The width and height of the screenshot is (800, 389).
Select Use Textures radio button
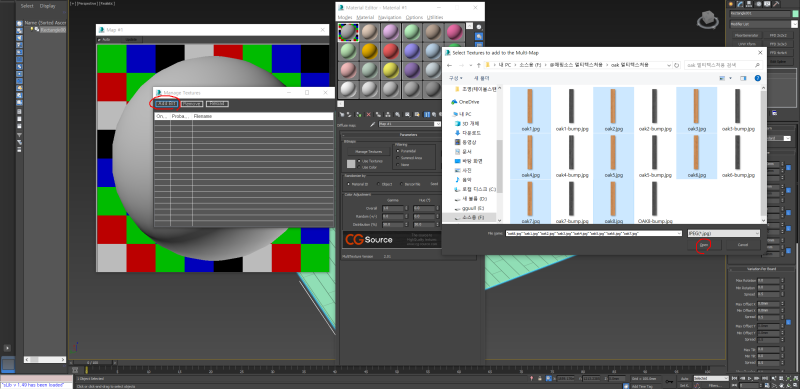[x=359, y=161]
